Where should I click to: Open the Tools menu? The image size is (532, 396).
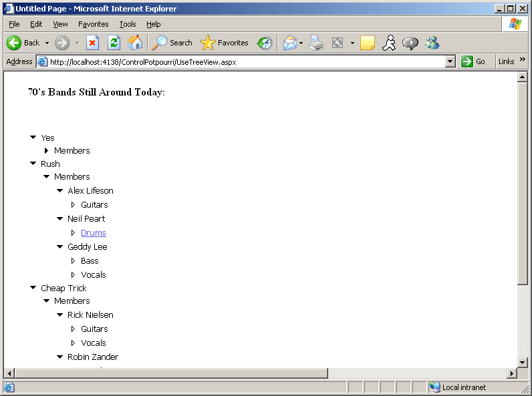coord(127,24)
